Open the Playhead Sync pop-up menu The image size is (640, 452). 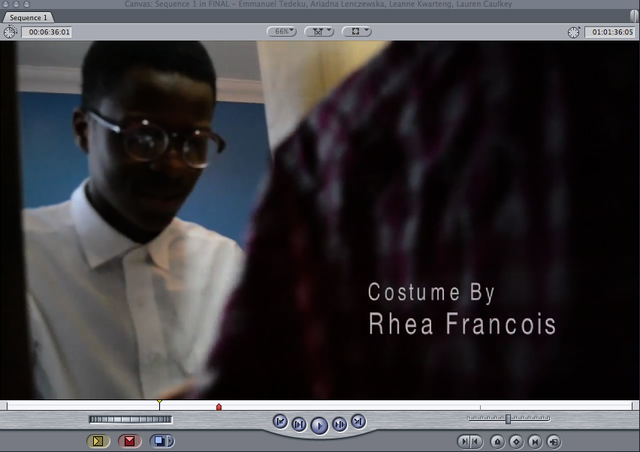click(319, 31)
